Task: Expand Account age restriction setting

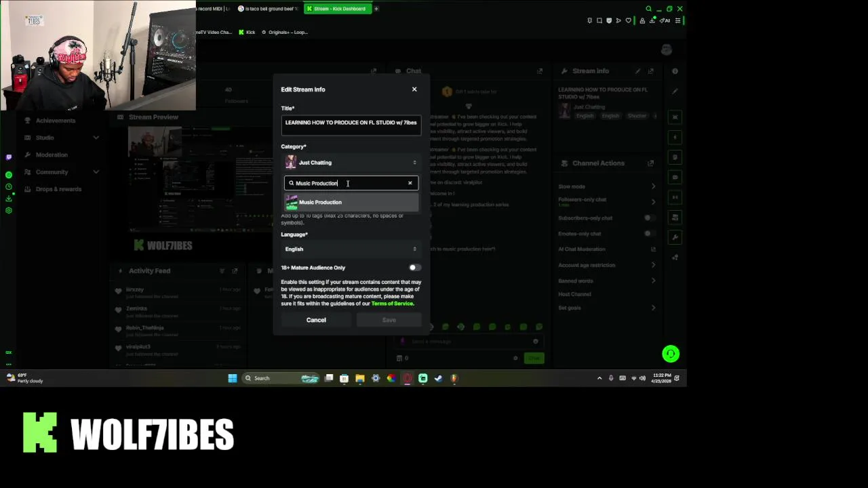Action: tap(607, 265)
